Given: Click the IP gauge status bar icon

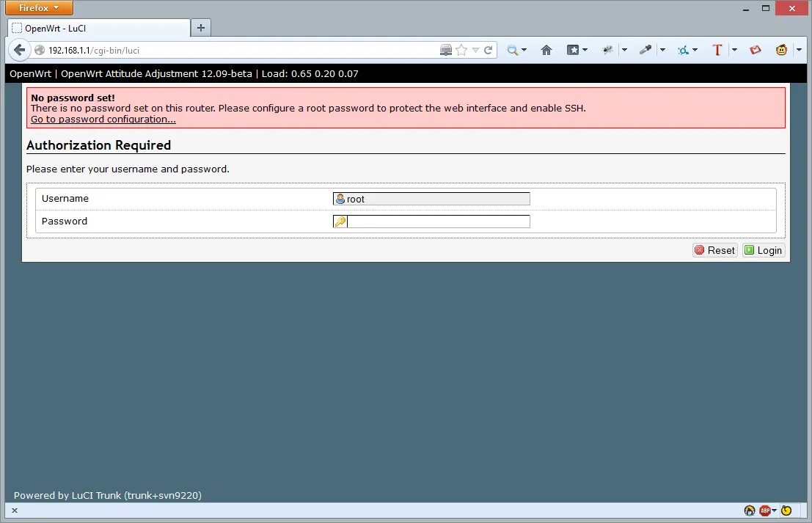Looking at the screenshot, I should tap(750, 511).
